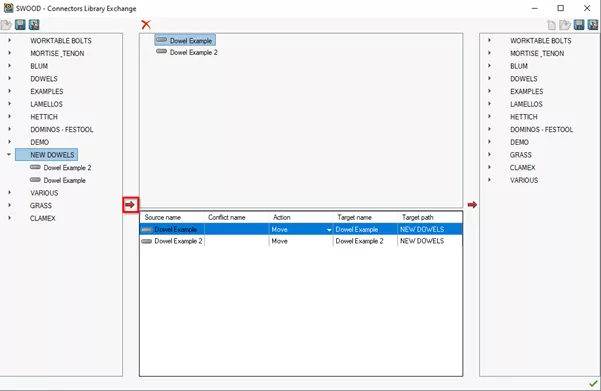Expand GRASS in the left library tree

click(10, 205)
